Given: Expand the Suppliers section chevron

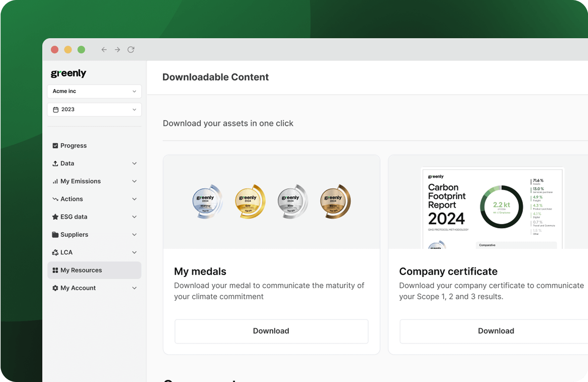Looking at the screenshot, I should 135,235.
